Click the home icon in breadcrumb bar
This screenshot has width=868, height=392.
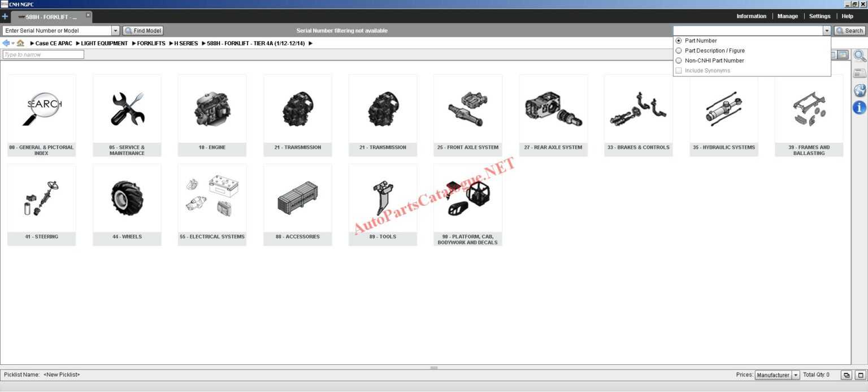click(20, 43)
